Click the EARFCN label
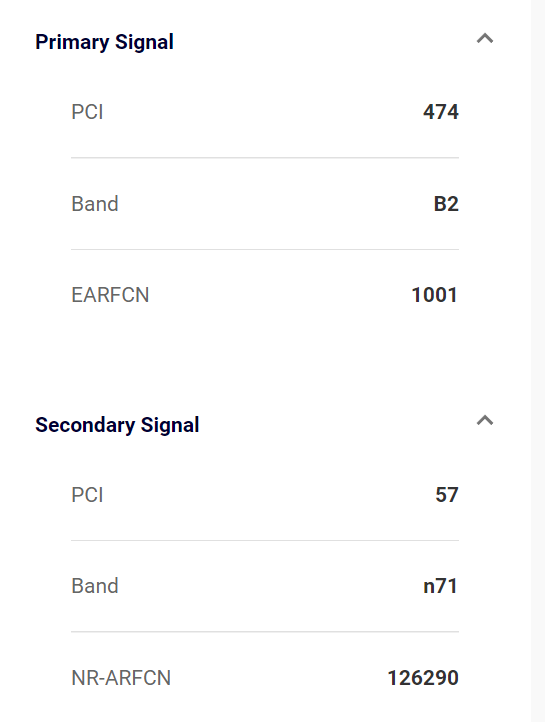Viewport: 545px width, 722px height. 110,295
